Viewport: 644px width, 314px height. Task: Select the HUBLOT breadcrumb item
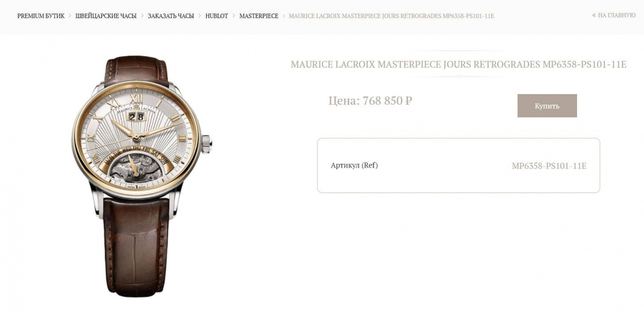coord(216,16)
